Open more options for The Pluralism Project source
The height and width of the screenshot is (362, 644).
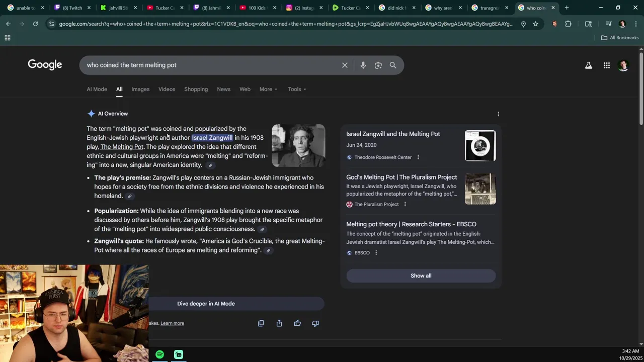pos(405,204)
